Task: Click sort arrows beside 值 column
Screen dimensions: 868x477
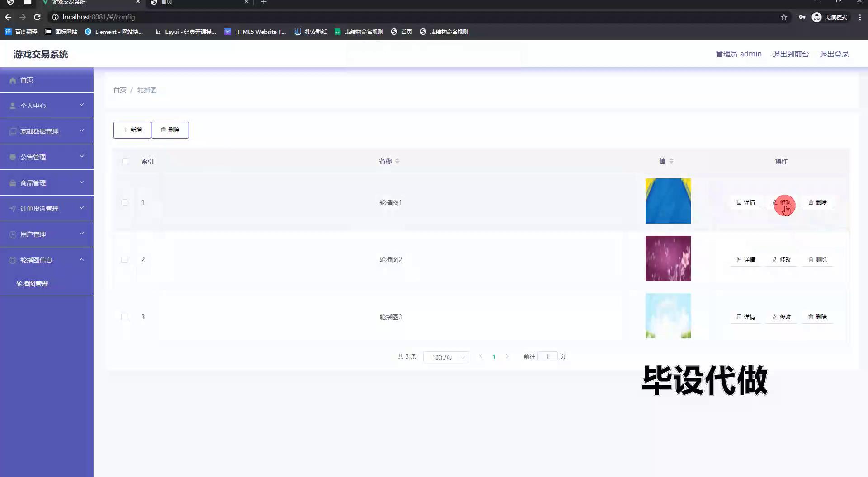Action: pos(671,161)
